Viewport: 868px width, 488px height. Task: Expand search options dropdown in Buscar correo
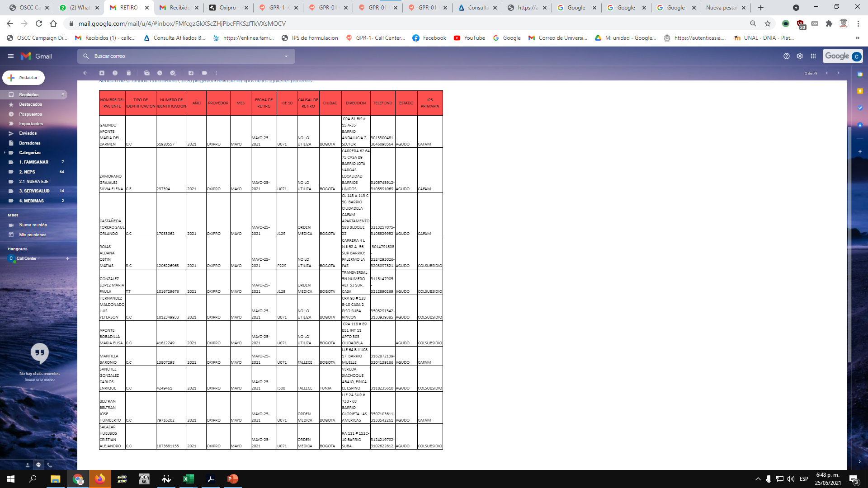[286, 56]
